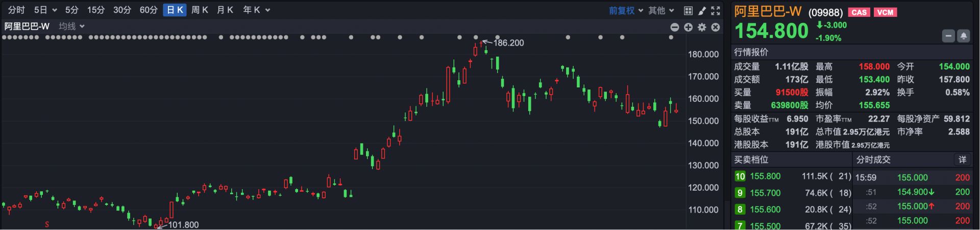980x230 pixels.
Task: Click the 卖量 value 639800股
Action: coord(790,105)
